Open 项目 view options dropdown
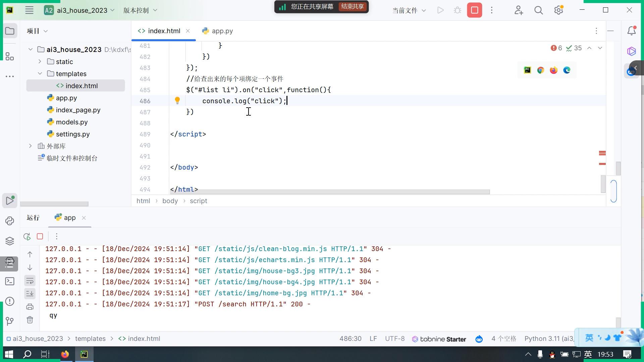 [x=37, y=31]
